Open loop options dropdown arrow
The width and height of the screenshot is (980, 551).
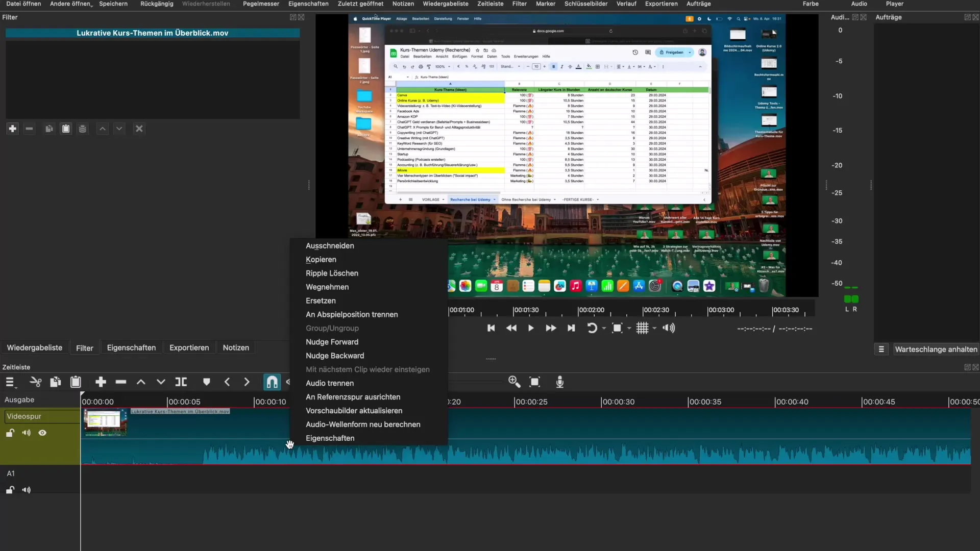pyautogui.click(x=604, y=329)
